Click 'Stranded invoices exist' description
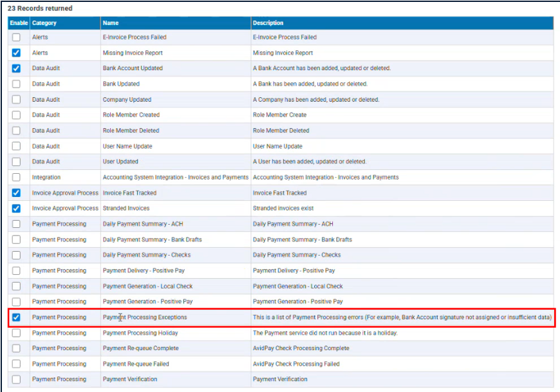The image size is (560, 392). (x=283, y=209)
